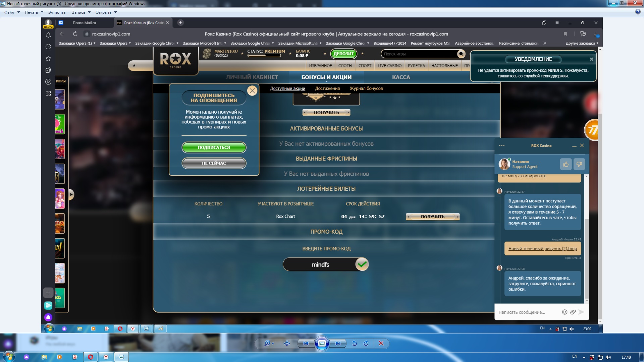This screenshot has height=362, width=644.
Task: Go to the next photo
Action: click(x=338, y=343)
